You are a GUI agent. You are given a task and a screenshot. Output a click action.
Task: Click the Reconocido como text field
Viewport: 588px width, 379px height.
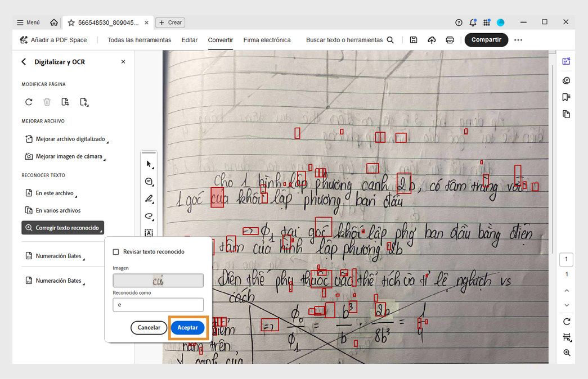tap(158, 304)
